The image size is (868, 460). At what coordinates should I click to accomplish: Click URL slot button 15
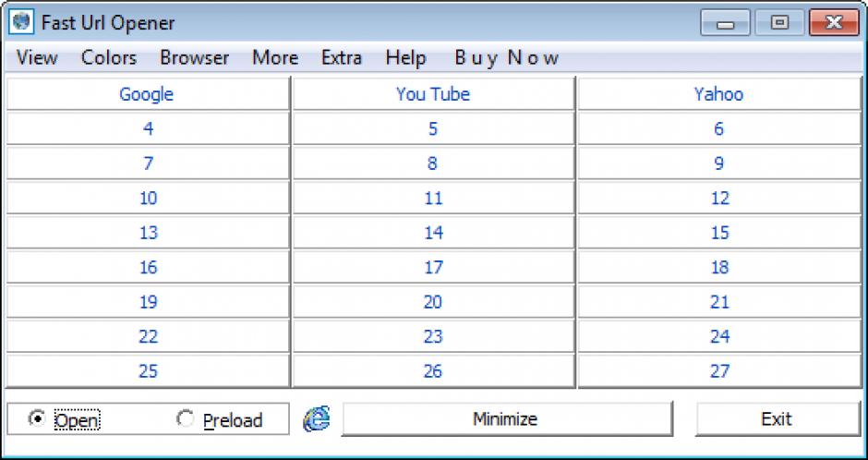click(719, 232)
